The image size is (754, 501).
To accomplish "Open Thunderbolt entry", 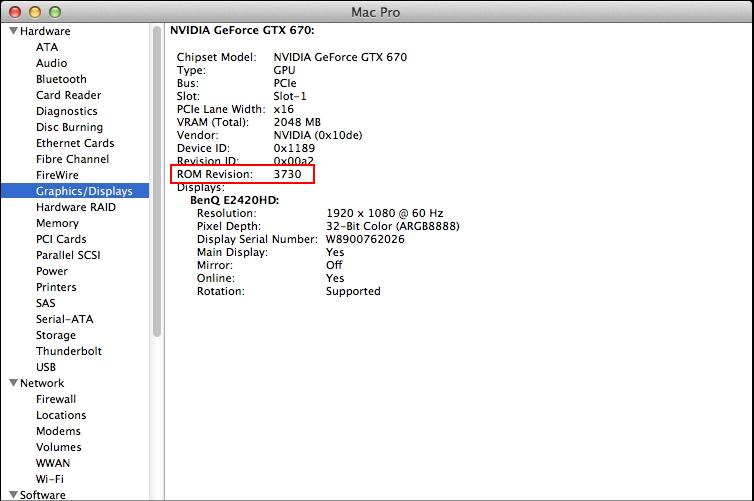I will click(69, 351).
